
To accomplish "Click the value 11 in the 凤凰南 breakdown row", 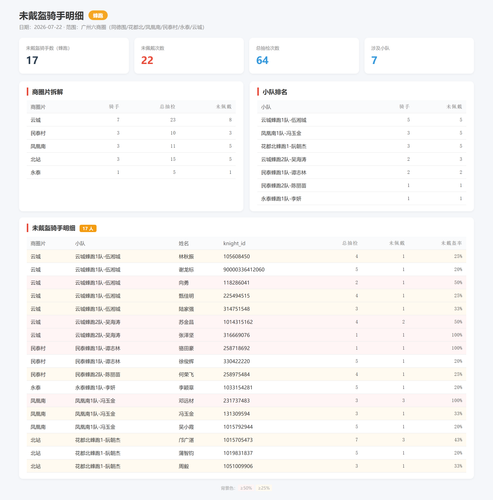I will 173,146.
